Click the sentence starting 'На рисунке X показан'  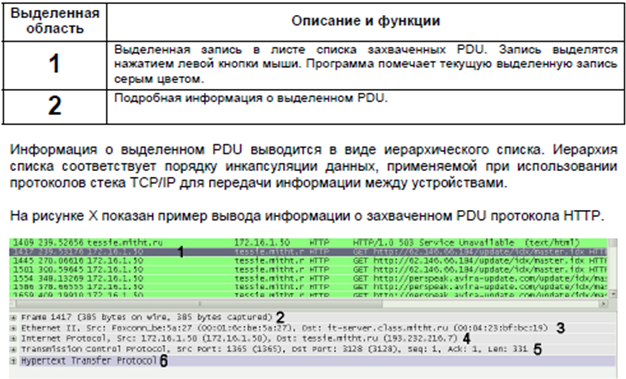point(307,216)
